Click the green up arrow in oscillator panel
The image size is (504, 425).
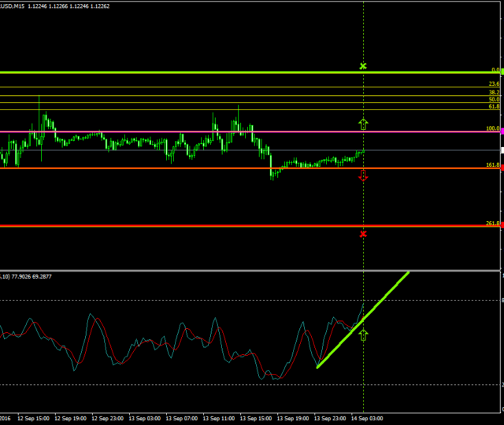(x=363, y=335)
